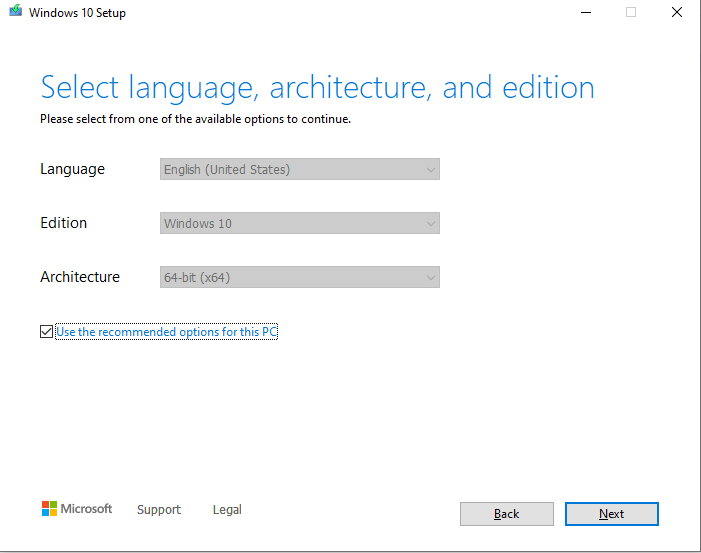701x553 pixels.
Task: Uncheck Use the recommended options for this PC
Action: (46, 332)
